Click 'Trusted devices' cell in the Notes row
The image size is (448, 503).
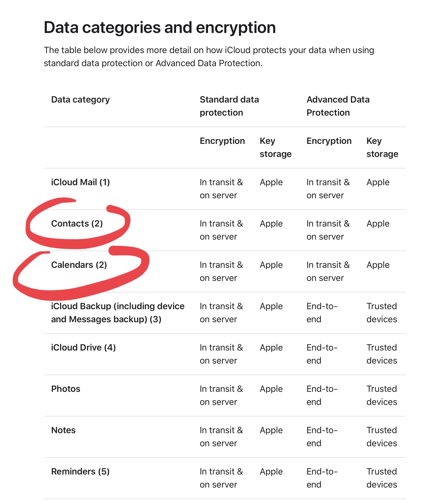click(382, 437)
